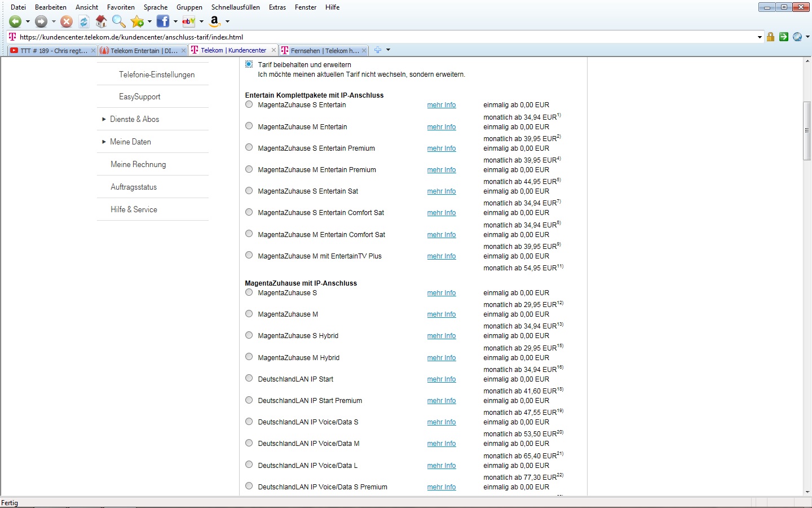Open mehr Info for MagentaZuhause M Hybrid
The height and width of the screenshot is (508, 812).
click(x=442, y=358)
